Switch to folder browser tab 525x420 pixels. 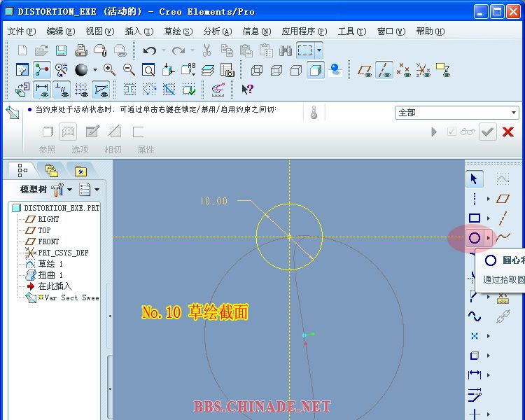52,171
